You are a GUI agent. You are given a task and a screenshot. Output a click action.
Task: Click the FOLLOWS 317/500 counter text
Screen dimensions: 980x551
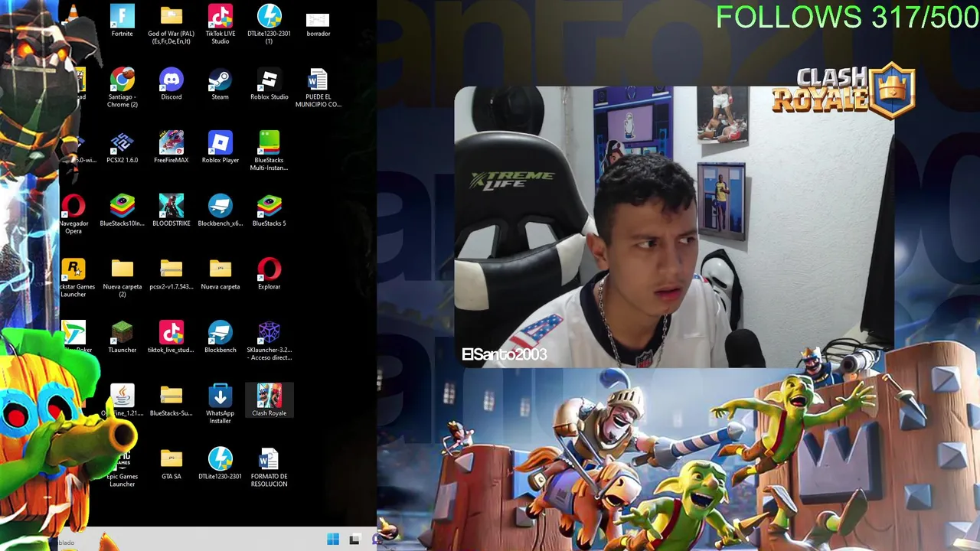(x=847, y=17)
